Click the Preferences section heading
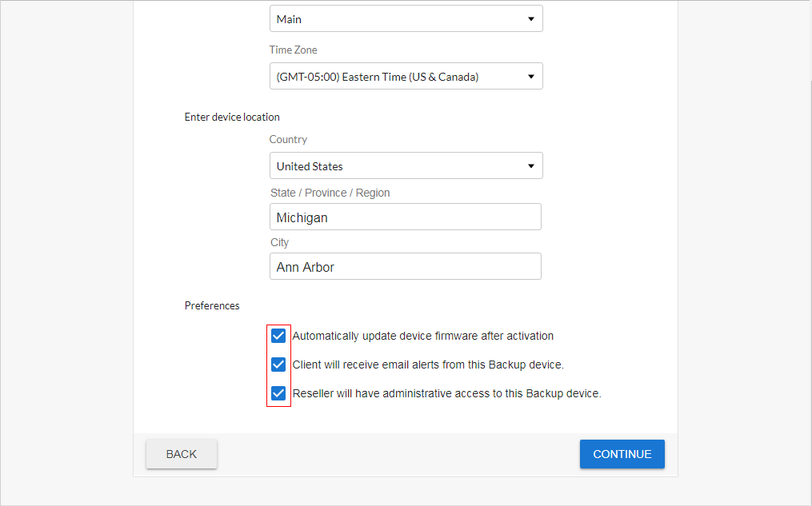 212,305
